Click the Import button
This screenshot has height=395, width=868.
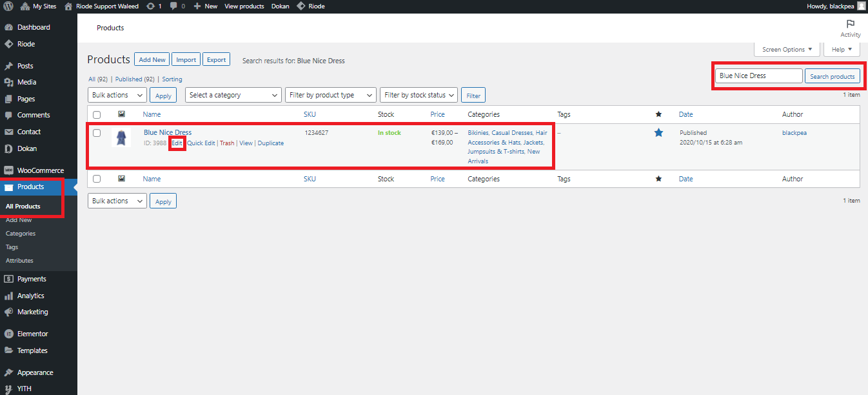point(186,59)
